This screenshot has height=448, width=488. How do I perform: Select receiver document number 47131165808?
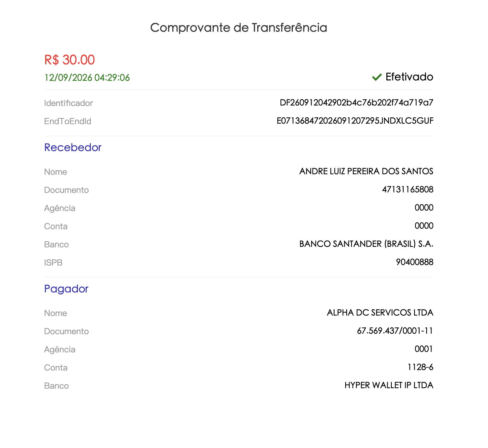click(x=408, y=189)
